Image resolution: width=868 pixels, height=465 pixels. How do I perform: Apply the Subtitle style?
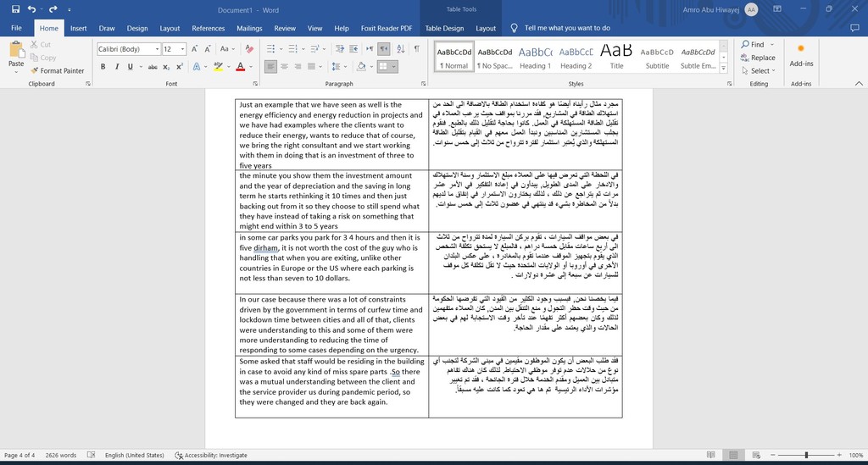click(657, 57)
